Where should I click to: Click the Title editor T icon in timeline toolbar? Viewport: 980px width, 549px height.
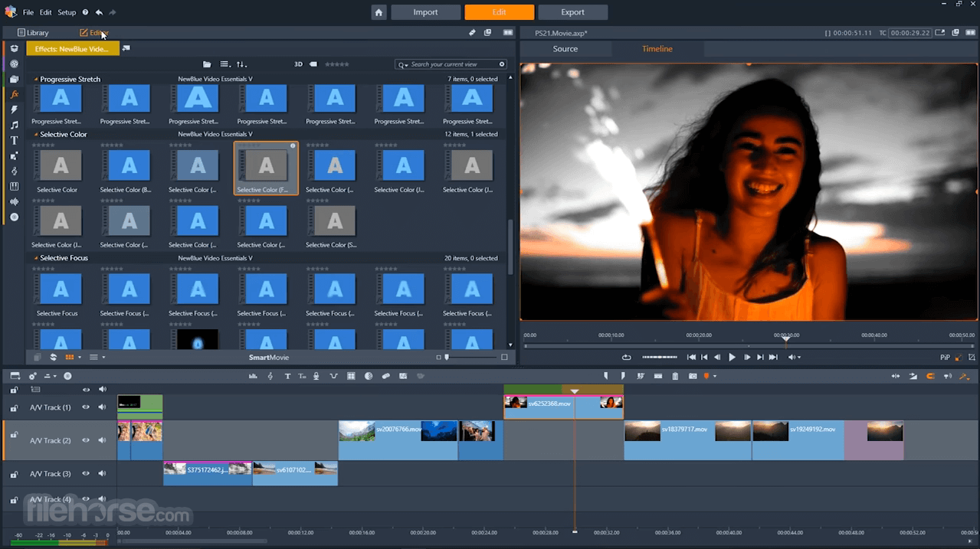(287, 376)
